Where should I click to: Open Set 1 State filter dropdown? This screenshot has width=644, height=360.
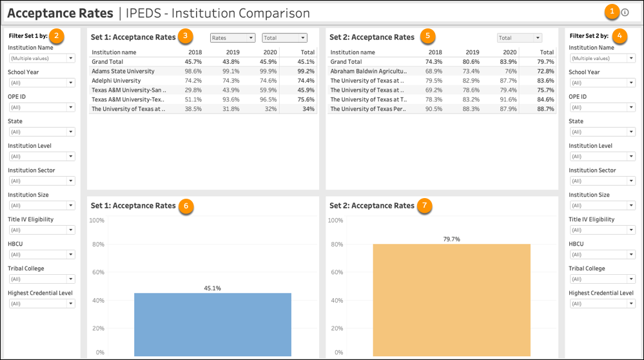41,132
